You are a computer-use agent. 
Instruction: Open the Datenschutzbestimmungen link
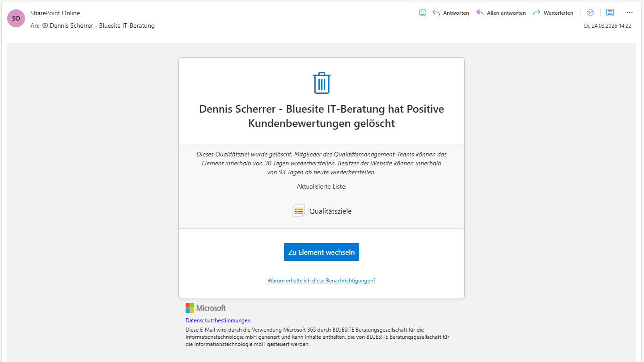218,320
